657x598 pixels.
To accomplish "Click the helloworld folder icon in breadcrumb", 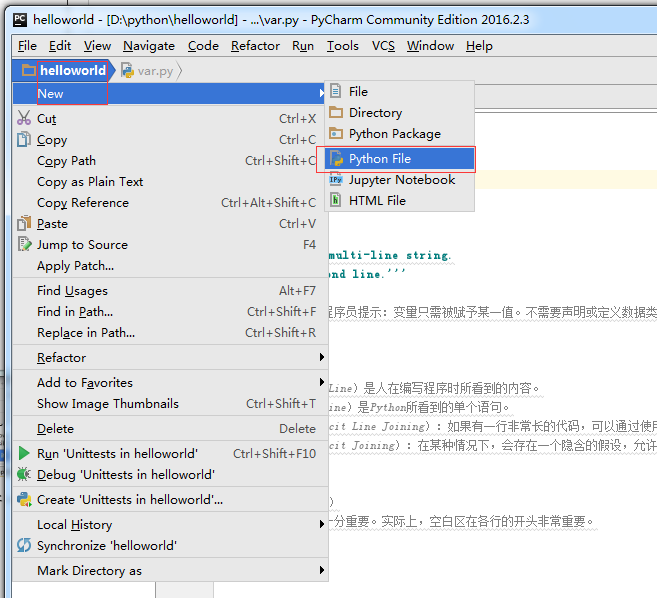I will click(x=28, y=70).
